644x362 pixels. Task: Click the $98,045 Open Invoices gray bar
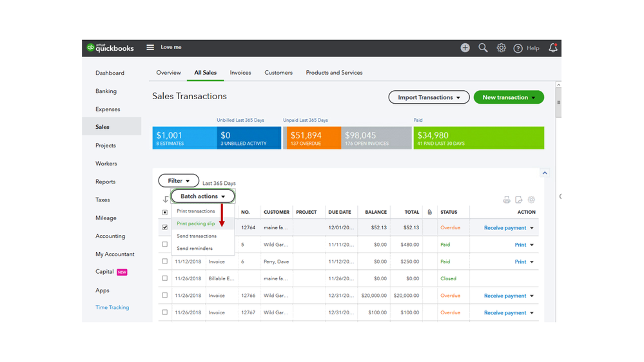point(376,138)
